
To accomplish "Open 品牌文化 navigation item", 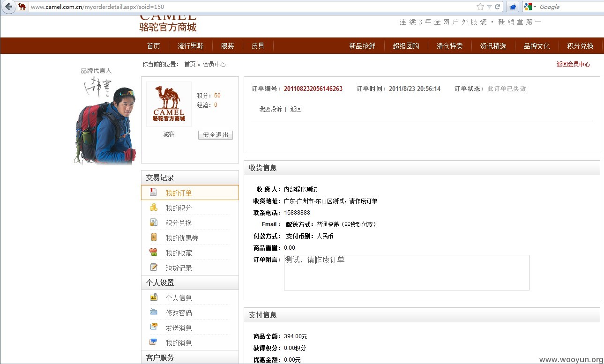I will (x=537, y=46).
